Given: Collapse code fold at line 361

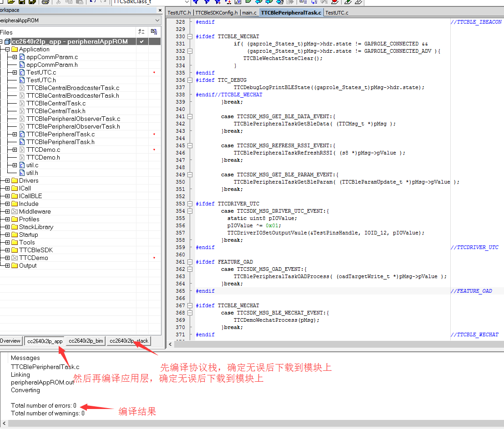Looking at the screenshot, I should coord(190,262).
